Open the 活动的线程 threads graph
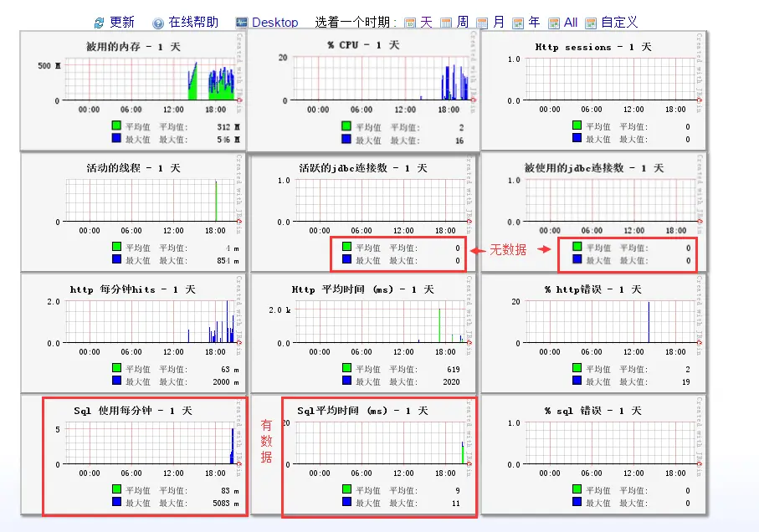Screen dimensions: 759x532 [131, 212]
